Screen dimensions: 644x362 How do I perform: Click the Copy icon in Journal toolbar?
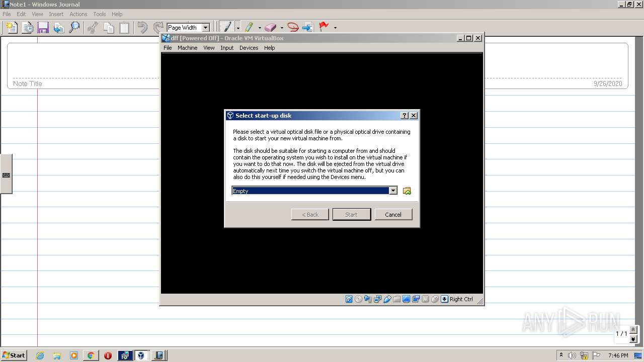point(108,27)
